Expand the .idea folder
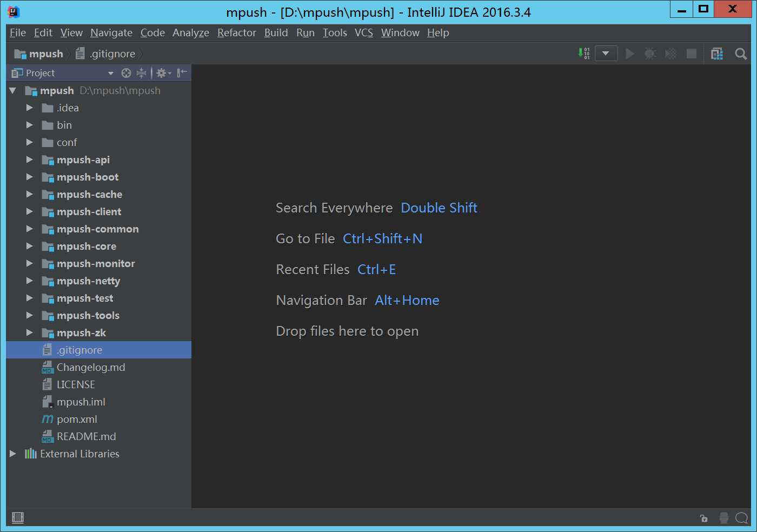757x532 pixels. pos(29,108)
